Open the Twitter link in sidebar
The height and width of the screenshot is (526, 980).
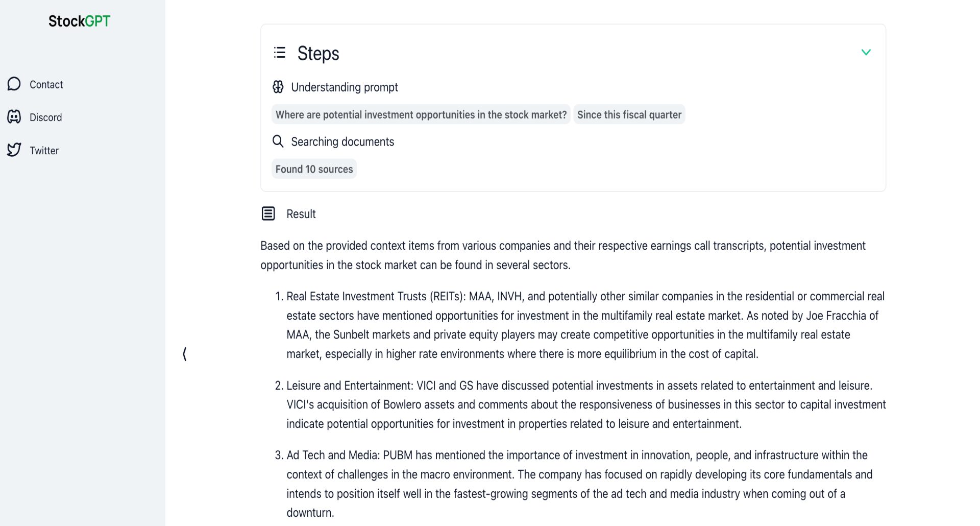click(x=44, y=151)
